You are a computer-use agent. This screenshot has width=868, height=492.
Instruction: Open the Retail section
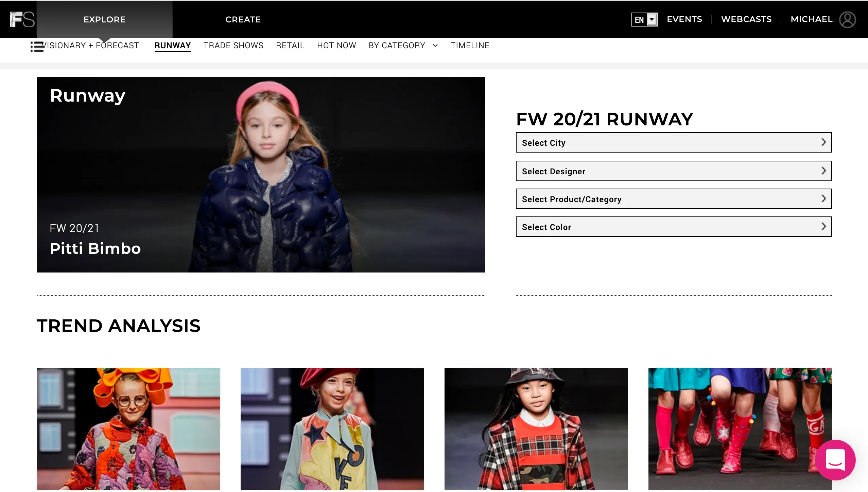click(290, 46)
